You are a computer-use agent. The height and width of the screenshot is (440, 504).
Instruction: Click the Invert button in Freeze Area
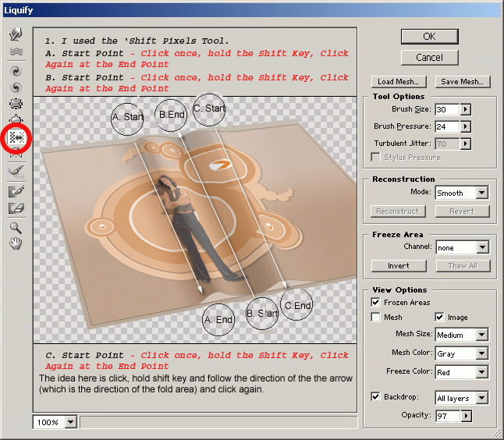399,266
